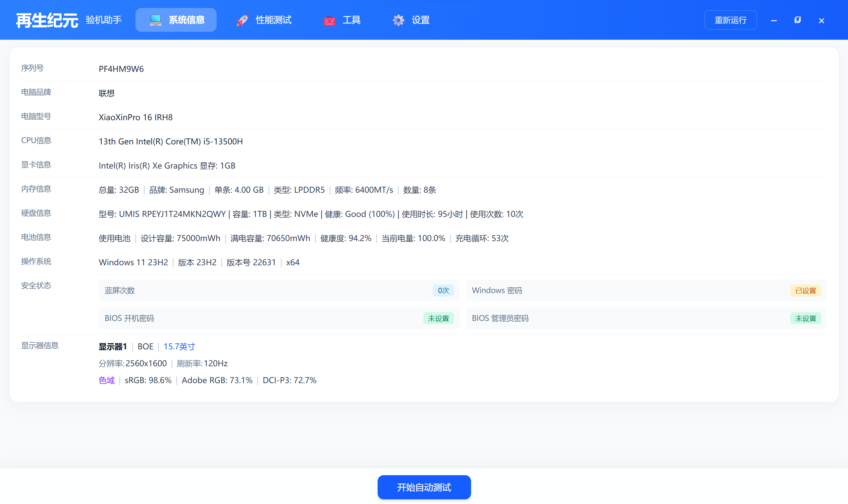Click battery 充电循环: 53次
The image size is (848, 504).
(x=482, y=238)
